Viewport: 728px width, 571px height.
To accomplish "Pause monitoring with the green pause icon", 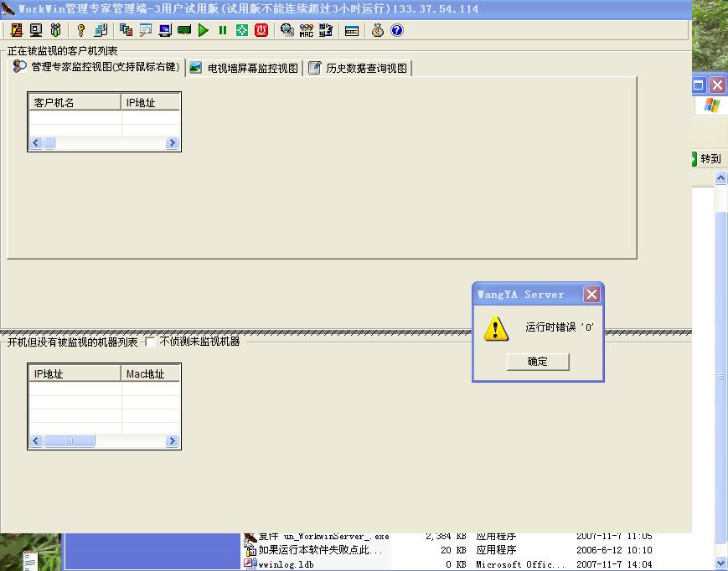I will [223, 31].
